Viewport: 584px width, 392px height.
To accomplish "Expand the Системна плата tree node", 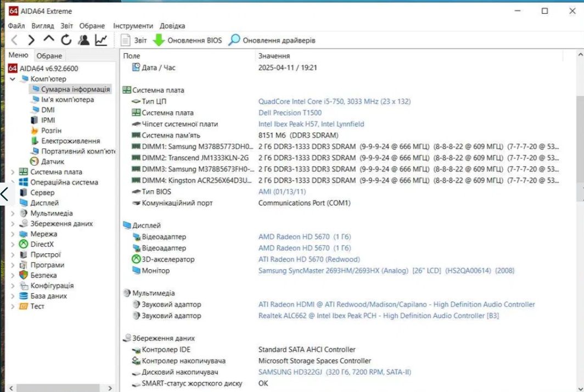I will click(13, 172).
